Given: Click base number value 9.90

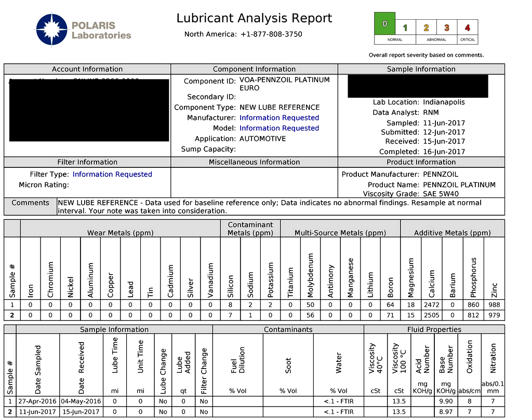Looking at the screenshot, I should tap(446, 401).
